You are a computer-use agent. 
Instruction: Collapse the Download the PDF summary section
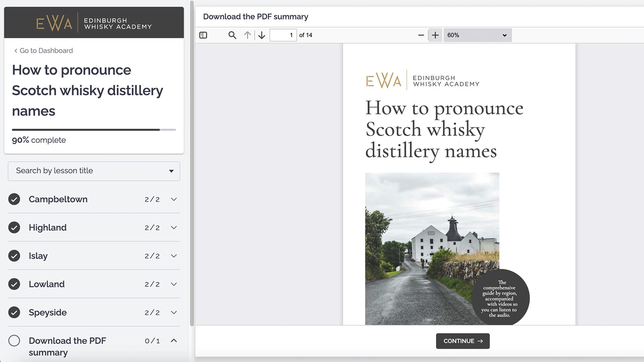174,341
